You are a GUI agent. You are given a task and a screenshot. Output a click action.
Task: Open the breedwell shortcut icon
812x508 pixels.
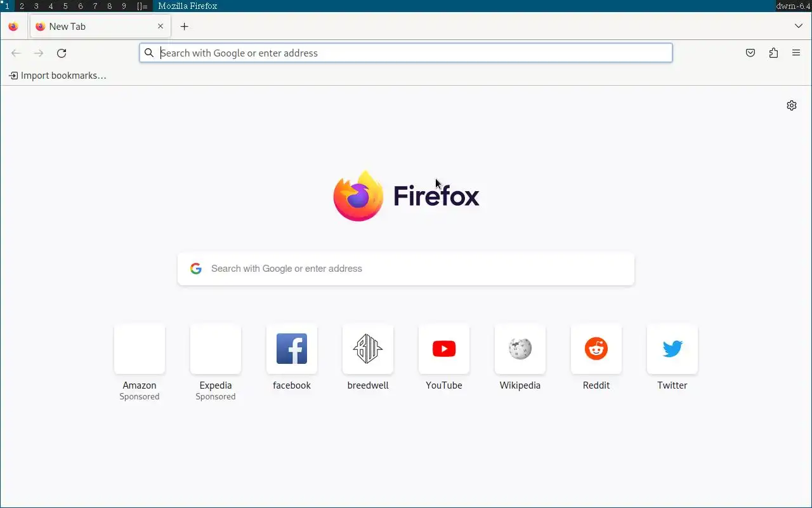368,349
